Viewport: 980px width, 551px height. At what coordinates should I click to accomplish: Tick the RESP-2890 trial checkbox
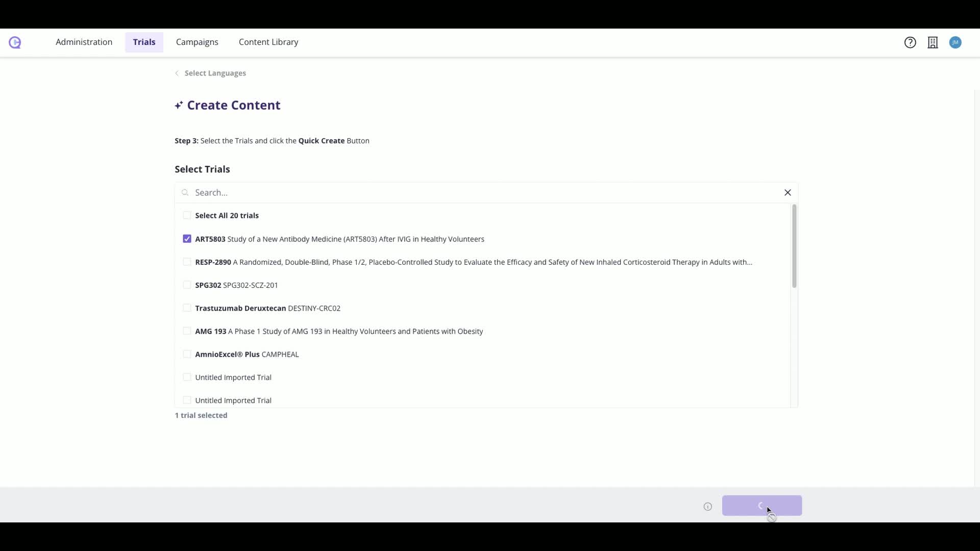coord(187,262)
